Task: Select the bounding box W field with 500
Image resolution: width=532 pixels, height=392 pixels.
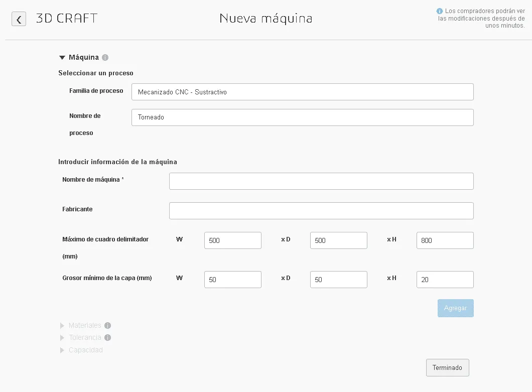Action: click(232, 240)
